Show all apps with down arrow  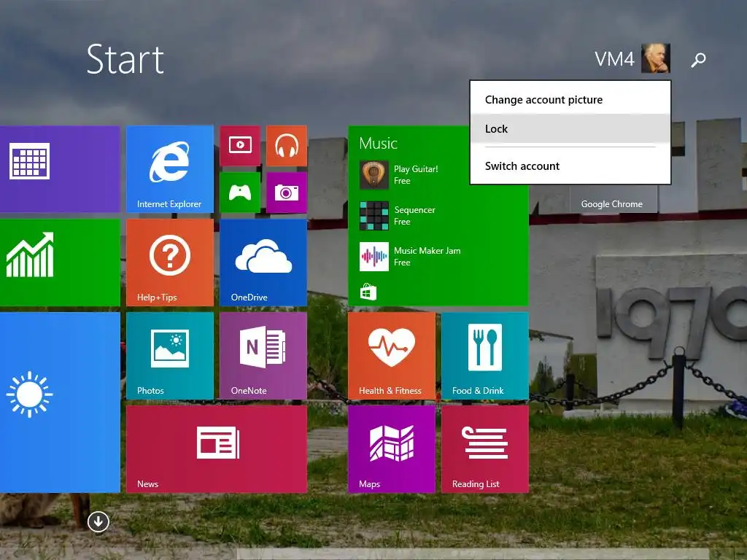(98, 522)
